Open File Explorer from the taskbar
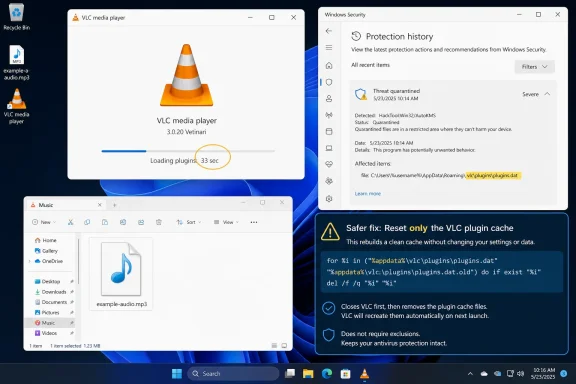Screen dimensions: 576x384 308,373
